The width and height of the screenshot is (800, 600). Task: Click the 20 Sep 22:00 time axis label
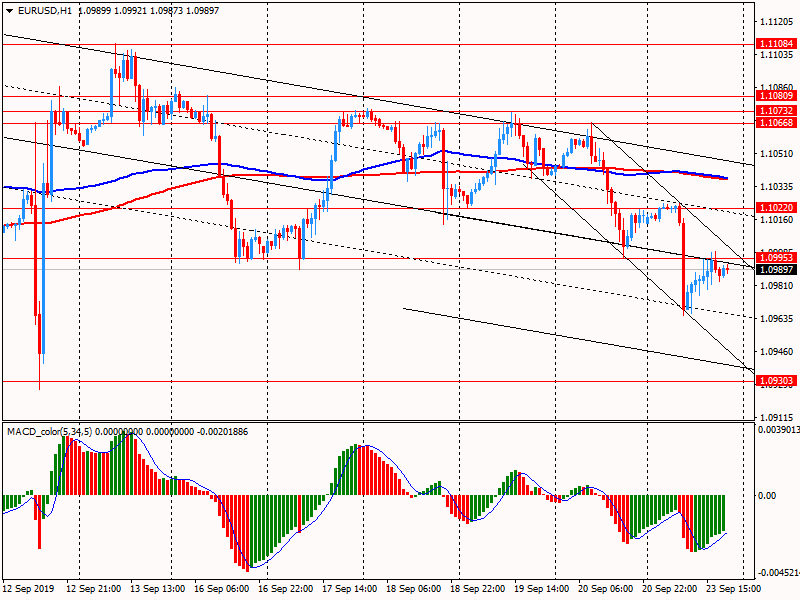tap(670, 589)
